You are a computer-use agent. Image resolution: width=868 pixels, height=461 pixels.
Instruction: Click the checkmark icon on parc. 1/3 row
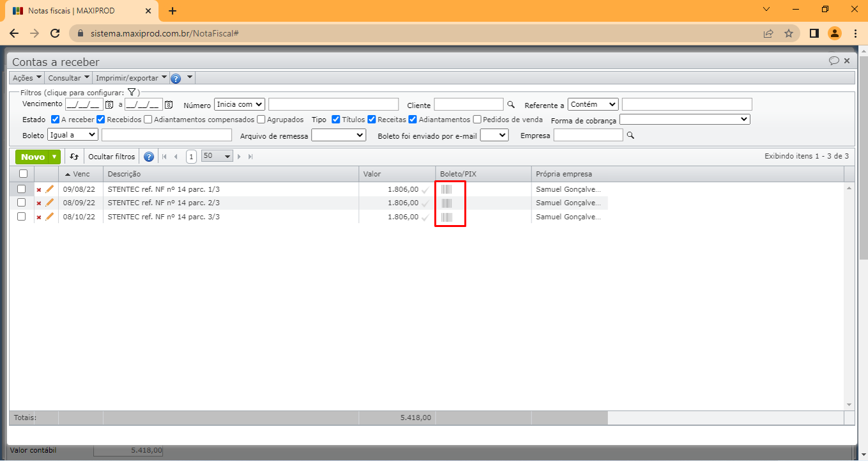[425, 190]
